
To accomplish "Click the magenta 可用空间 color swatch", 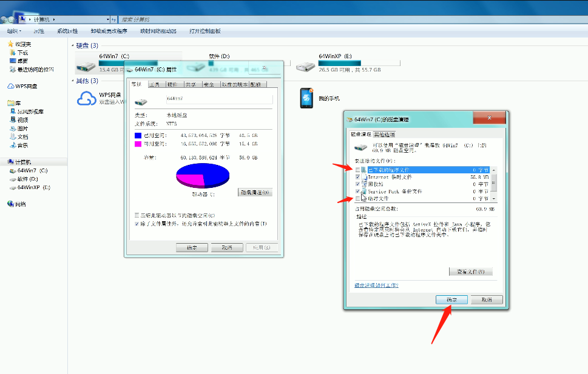I will pyautogui.click(x=138, y=144).
